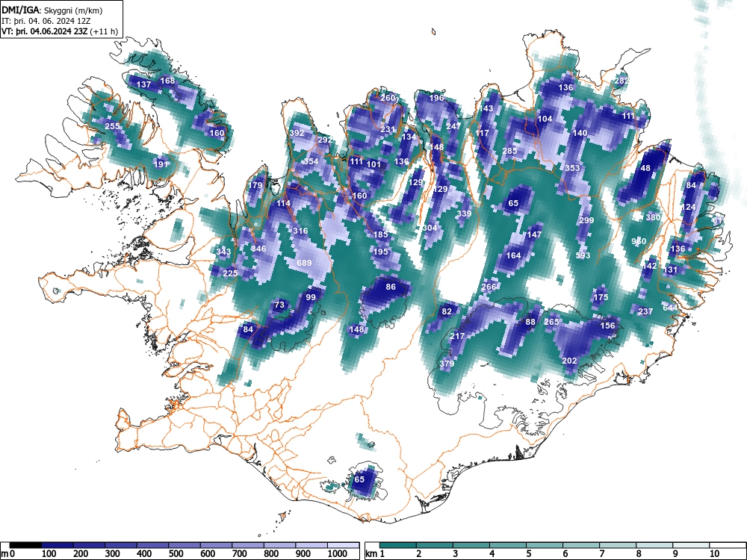Click the visibility value 285 on the map

(x=509, y=151)
